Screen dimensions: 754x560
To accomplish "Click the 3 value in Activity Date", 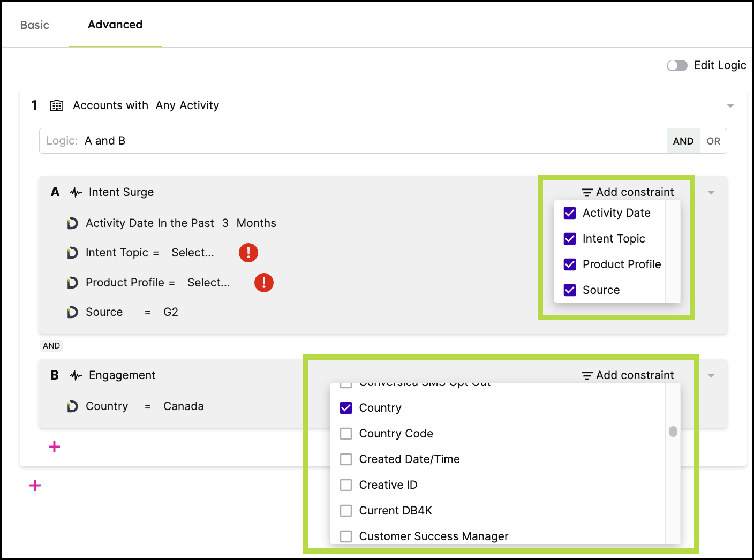I will (225, 223).
